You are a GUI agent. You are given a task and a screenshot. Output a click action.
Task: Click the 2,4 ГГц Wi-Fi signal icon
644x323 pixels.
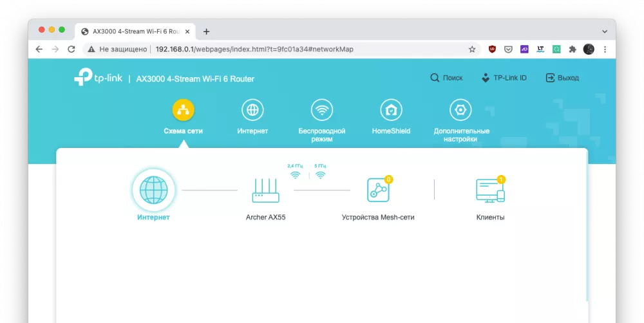pyautogui.click(x=296, y=175)
